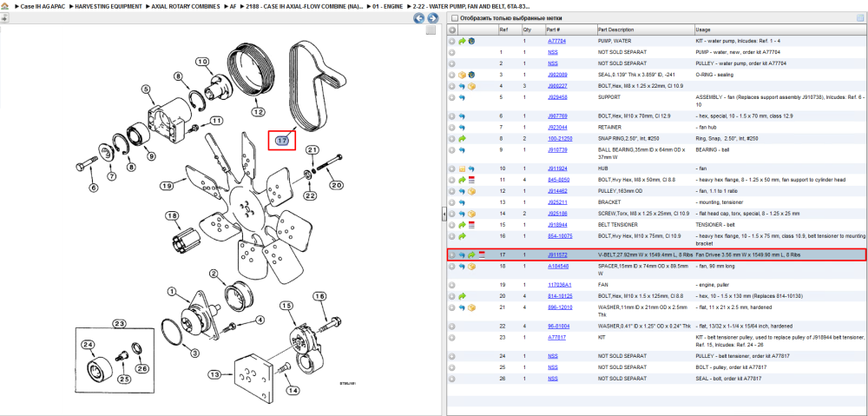The width and height of the screenshot is (868, 416).
Task: Open the 'HARVESTING EQUIPMENT' breadcrumb
Action: [108, 7]
